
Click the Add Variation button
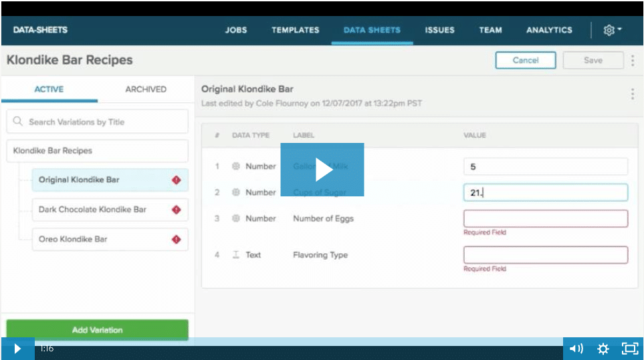pos(98,330)
